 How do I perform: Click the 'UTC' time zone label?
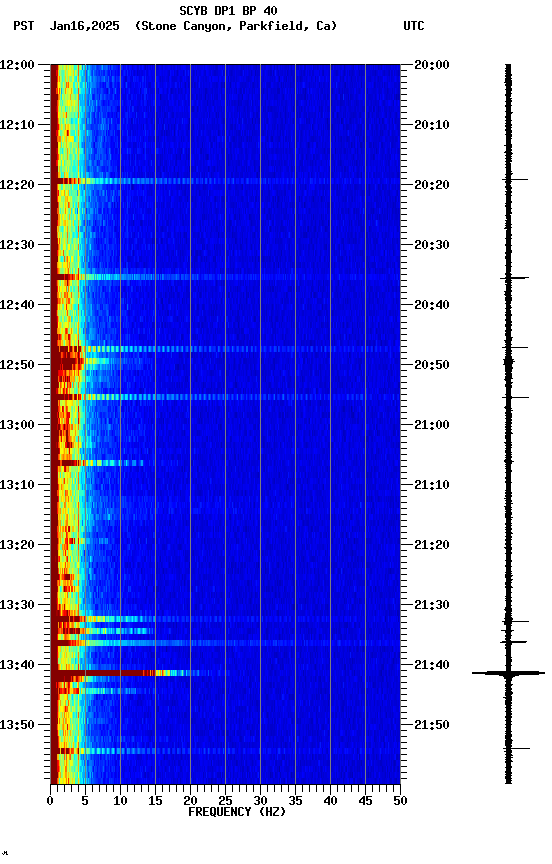coord(414,26)
